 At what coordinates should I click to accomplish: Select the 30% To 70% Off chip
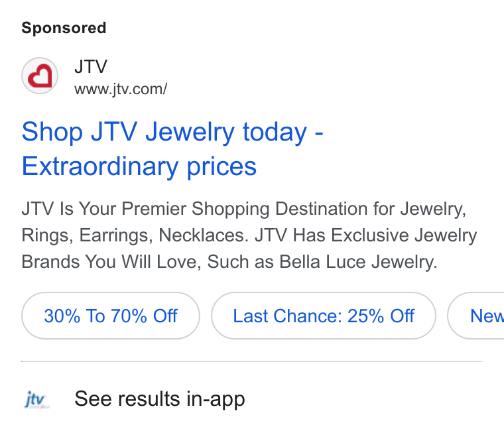(x=111, y=316)
